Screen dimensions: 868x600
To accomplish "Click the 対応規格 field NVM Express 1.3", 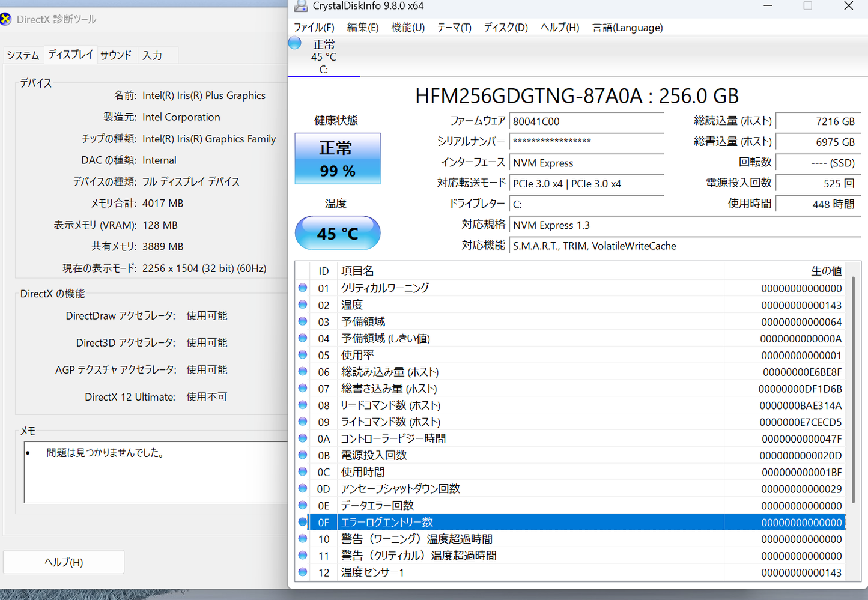I will click(685, 225).
